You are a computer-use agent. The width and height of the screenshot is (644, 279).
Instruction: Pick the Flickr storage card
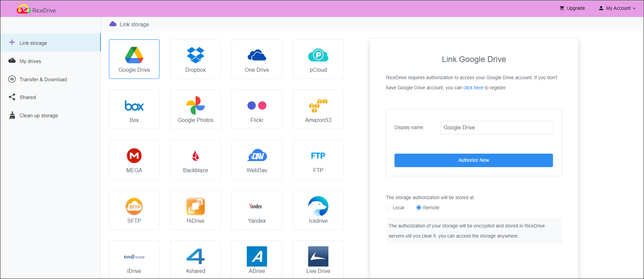[257, 109]
